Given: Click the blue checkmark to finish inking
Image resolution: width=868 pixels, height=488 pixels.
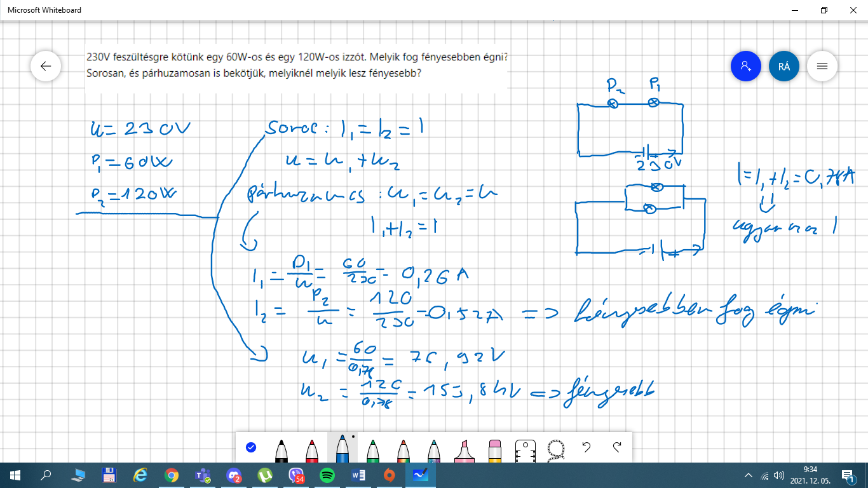Looking at the screenshot, I should click(x=250, y=447).
